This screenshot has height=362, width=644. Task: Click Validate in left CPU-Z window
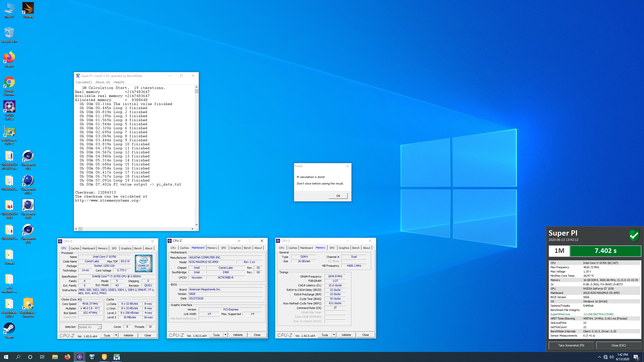click(x=128, y=335)
